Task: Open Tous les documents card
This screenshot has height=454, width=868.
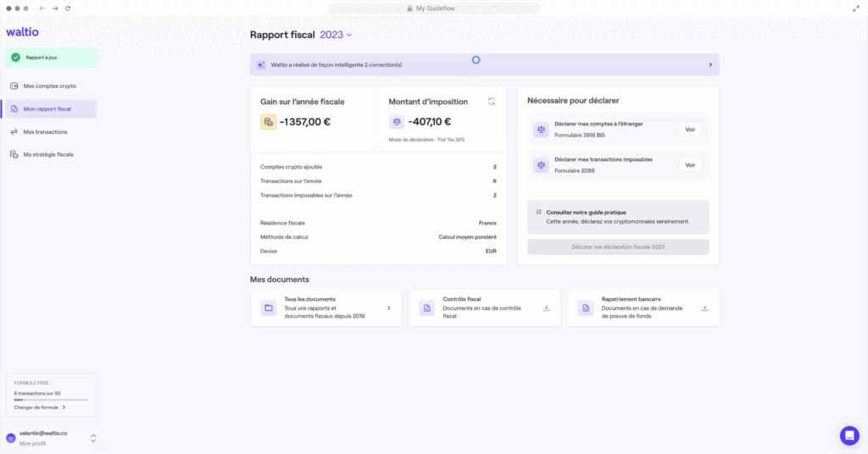Action: [x=326, y=308]
